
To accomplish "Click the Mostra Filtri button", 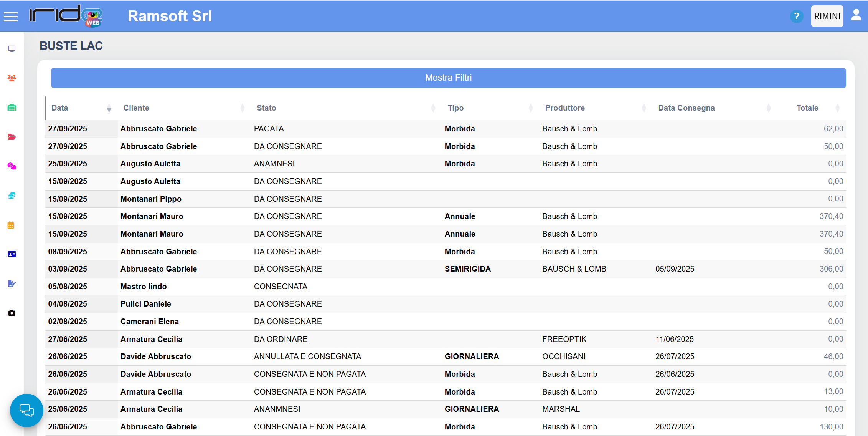I will (x=448, y=78).
